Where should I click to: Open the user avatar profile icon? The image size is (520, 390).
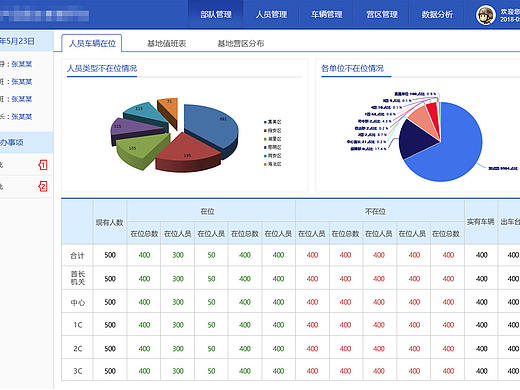coord(485,15)
